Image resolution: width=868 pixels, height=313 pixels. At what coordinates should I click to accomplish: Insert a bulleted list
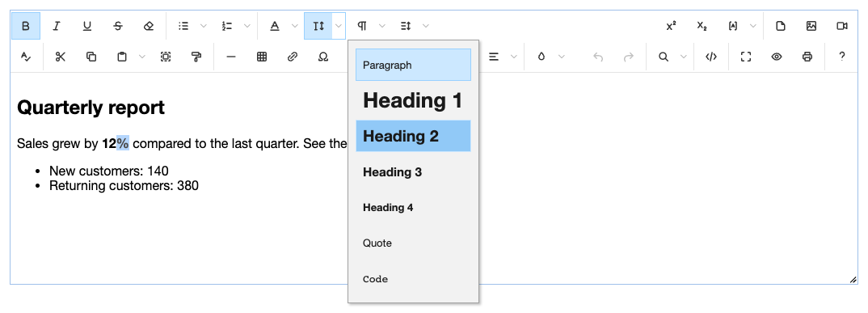pyautogui.click(x=183, y=26)
